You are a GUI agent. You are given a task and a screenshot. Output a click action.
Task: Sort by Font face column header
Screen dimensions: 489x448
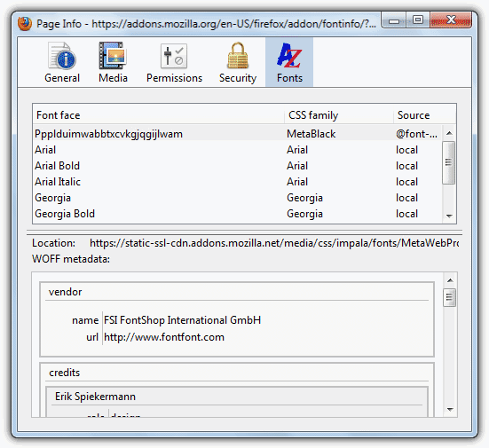pos(159,115)
